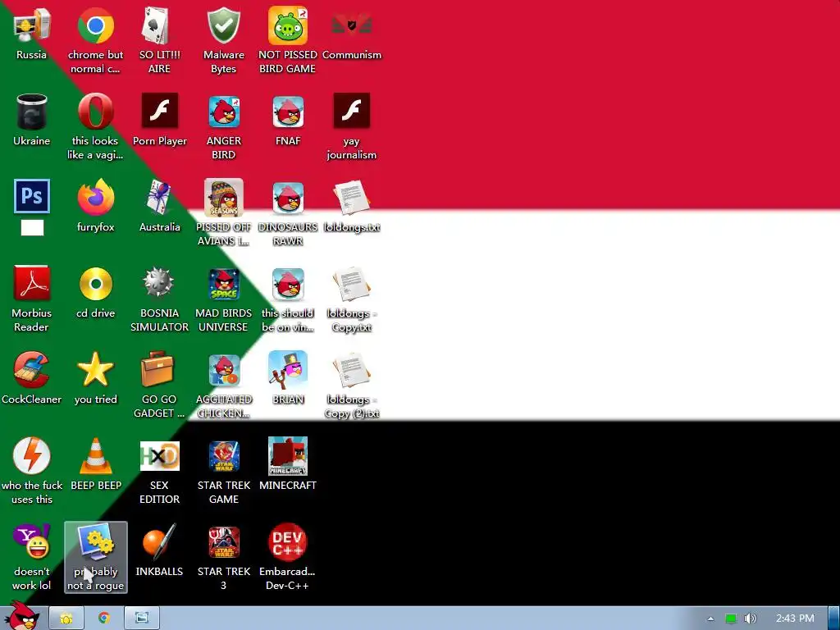The image size is (840, 630).
Task: Click the Show desktop button
Action: pyautogui.click(x=834, y=619)
